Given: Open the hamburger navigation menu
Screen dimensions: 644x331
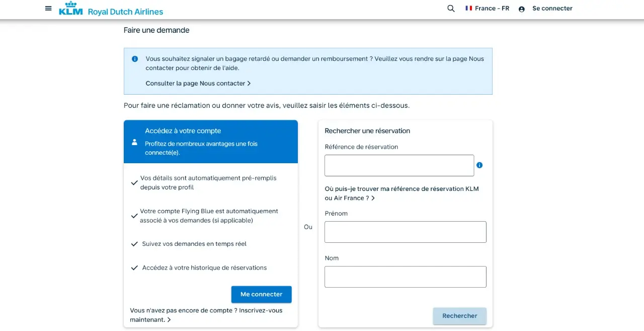Looking at the screenshot, I should [48, 9].
